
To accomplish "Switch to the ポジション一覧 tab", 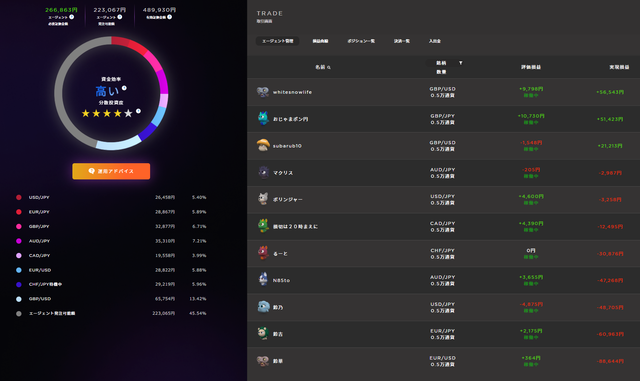I will click(361, 41).
